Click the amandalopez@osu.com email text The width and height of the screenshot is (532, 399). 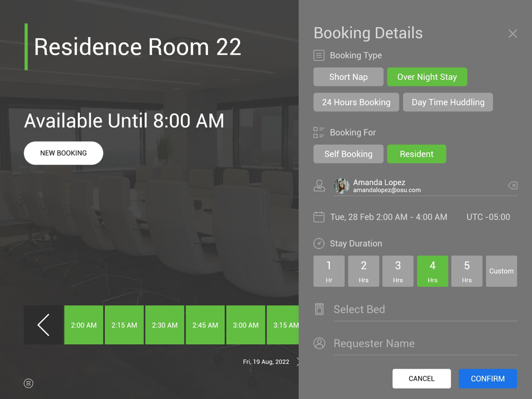pyautogui.click(x=387, y=190)
